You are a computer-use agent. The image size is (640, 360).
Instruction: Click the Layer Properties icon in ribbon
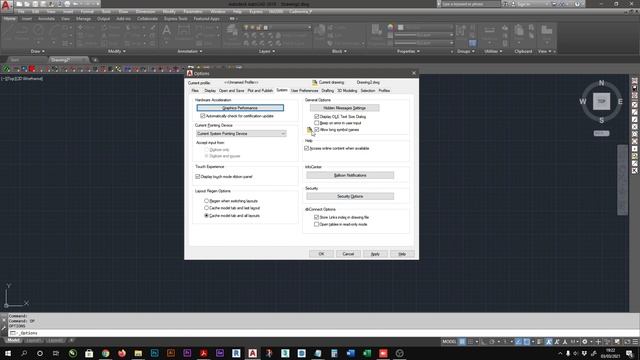tap(232, 31)
